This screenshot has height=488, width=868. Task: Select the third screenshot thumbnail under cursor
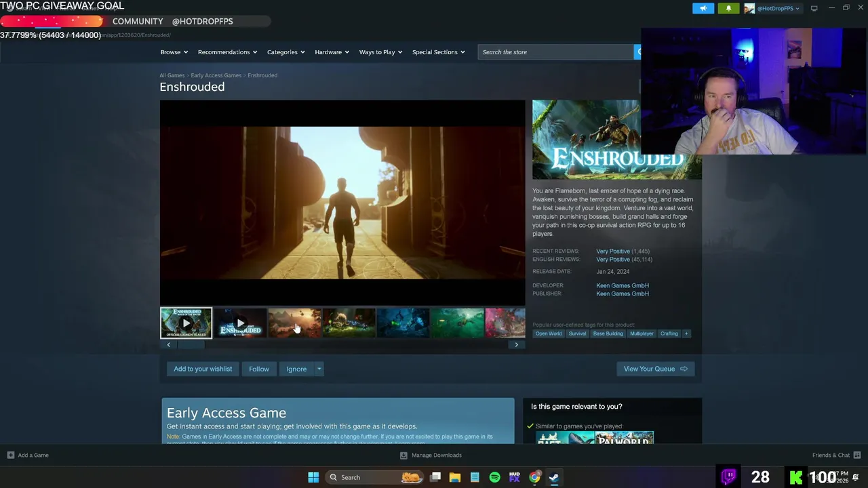click(294, 323)
